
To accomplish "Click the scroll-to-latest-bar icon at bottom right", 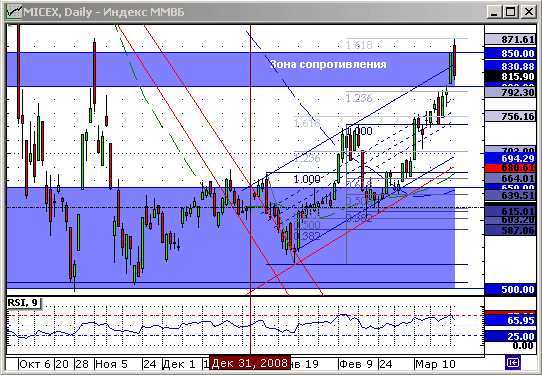I will point(513,363).
